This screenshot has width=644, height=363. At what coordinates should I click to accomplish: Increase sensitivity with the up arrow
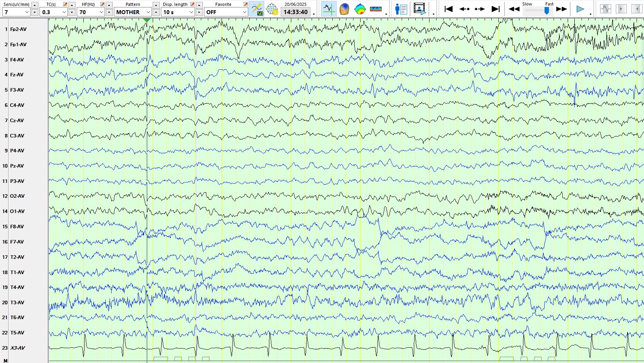[34, 5]
